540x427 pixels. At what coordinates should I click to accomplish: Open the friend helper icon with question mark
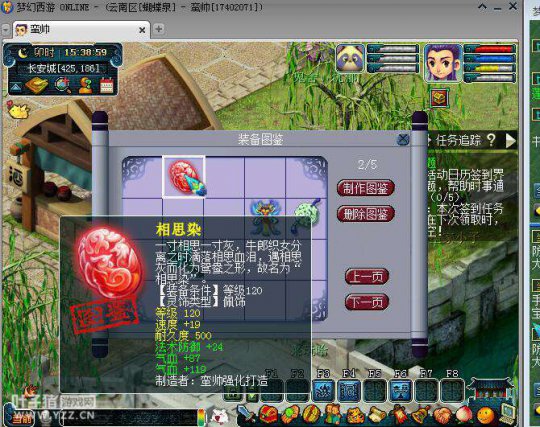point(85,85)
